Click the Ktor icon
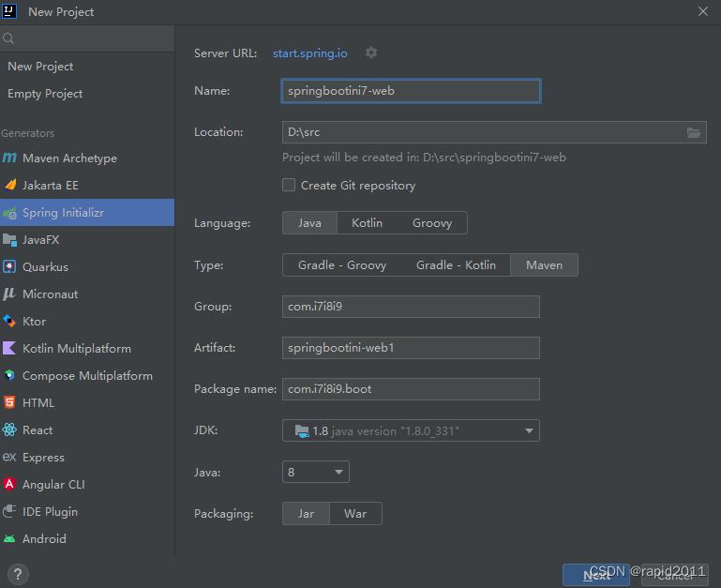The height and width of the screenshot is (588, 721). click(9, 321)
